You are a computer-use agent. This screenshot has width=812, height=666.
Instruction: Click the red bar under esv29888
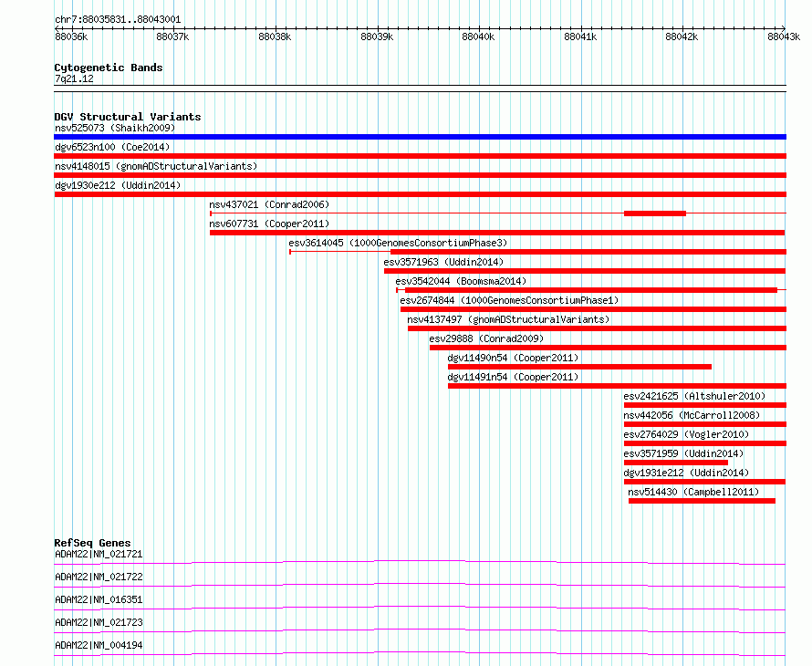click(x=608, y=348)
